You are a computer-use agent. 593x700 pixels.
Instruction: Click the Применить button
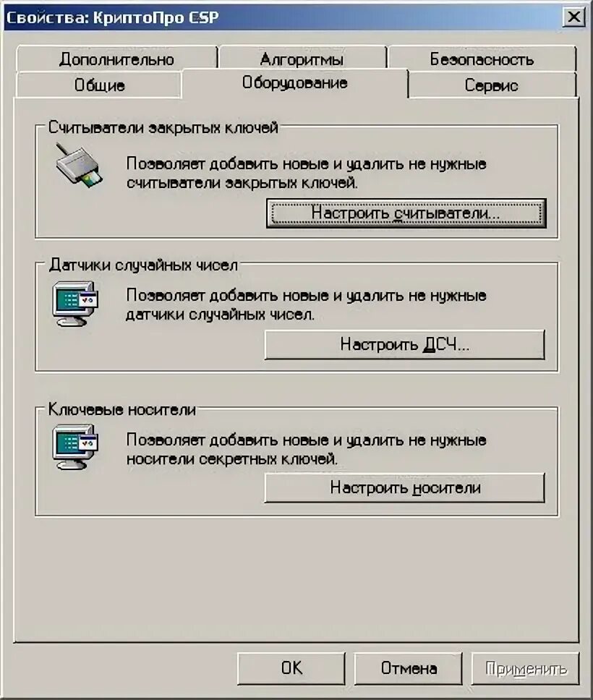(525, 668)
